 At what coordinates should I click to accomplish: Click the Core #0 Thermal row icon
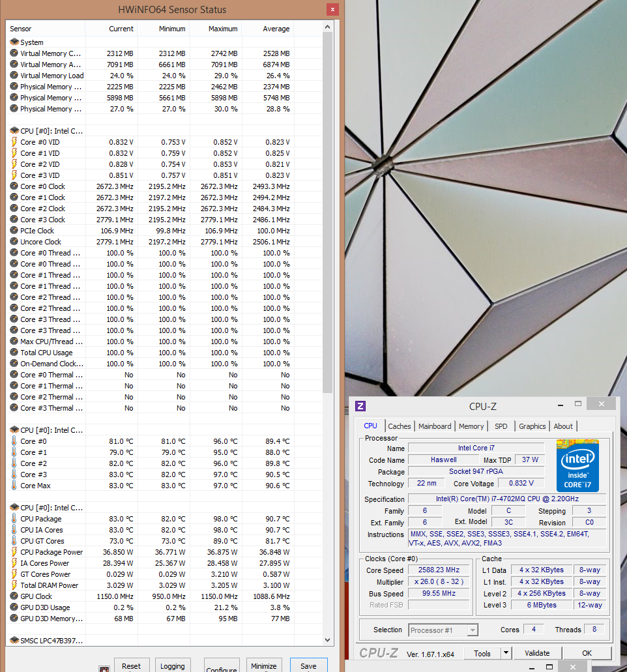[14, 375]
